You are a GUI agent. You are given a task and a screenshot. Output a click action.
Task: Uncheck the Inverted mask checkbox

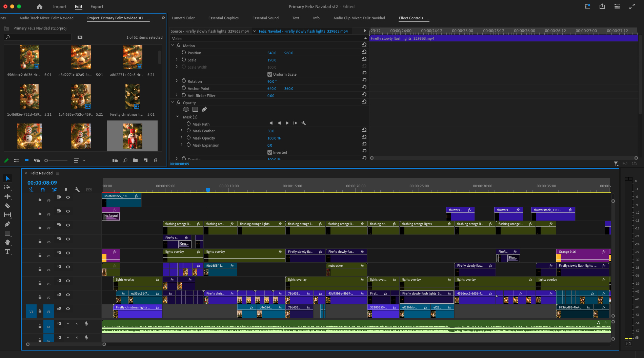(x=270, y=152)
